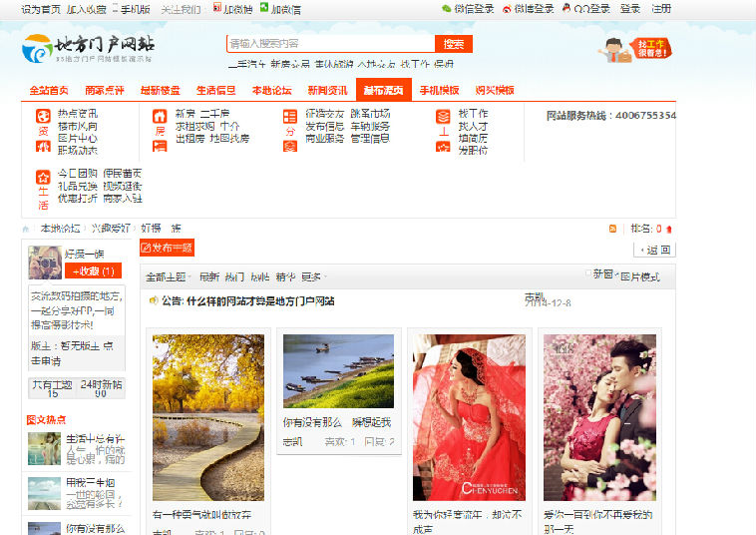756x535 pixels.
Task: Click the 返回 button
Action: click(654, 250)
